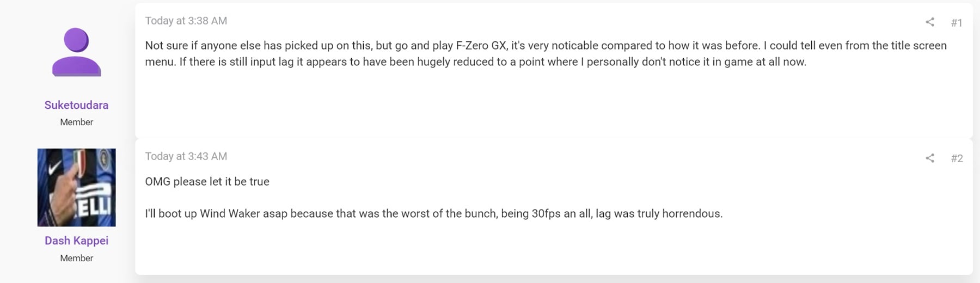Click the #1 post permalink number
Viewport: 980px width, 283px height.
(957, 23)
